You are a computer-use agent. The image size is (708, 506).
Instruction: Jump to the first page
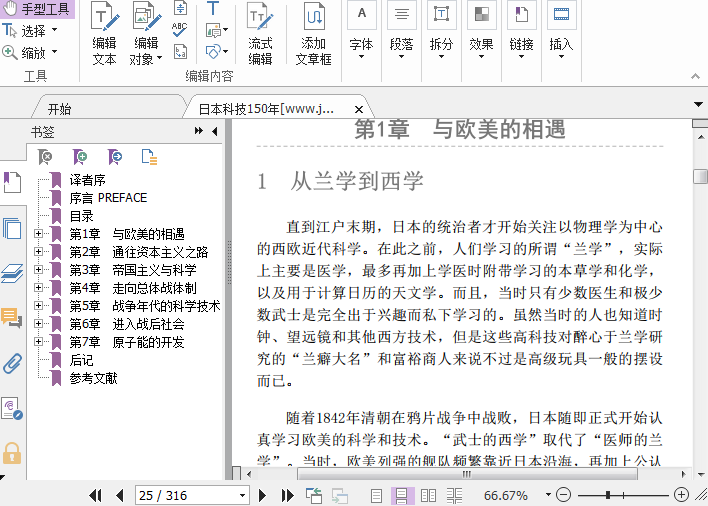[95, 496]
